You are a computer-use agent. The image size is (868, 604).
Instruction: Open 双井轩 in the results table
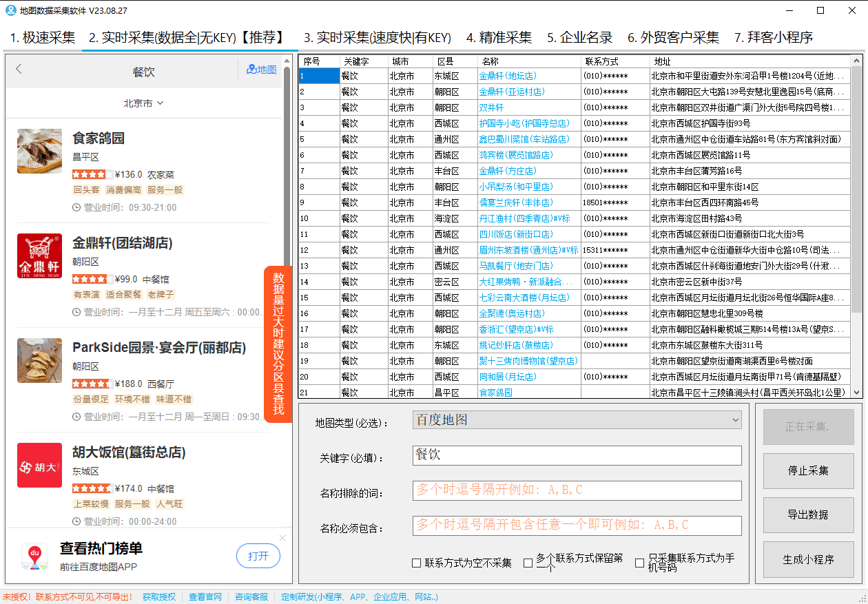(x=491, y=107)
